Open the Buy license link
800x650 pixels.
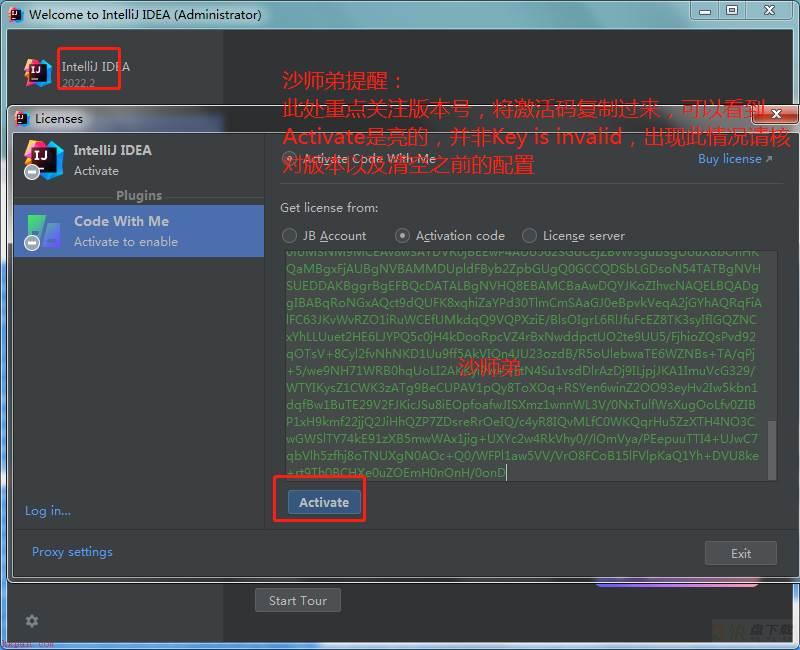point(735,159)
